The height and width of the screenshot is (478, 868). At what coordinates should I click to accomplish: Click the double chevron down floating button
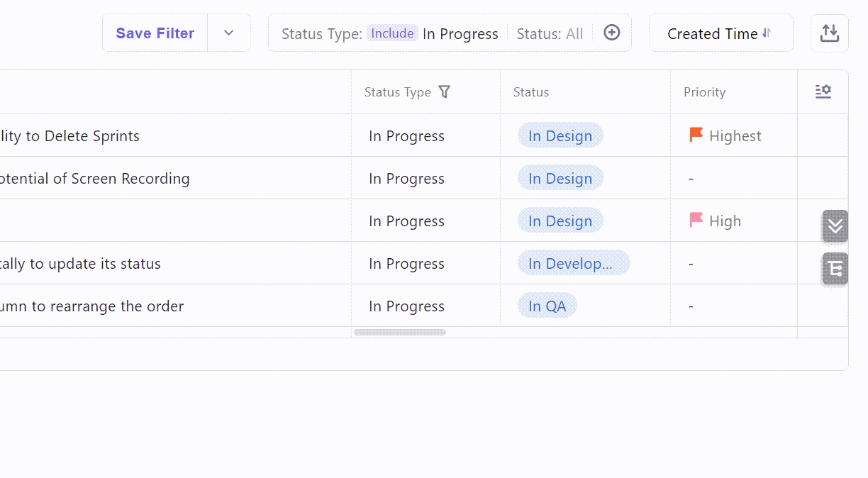(x=835, y=226)
